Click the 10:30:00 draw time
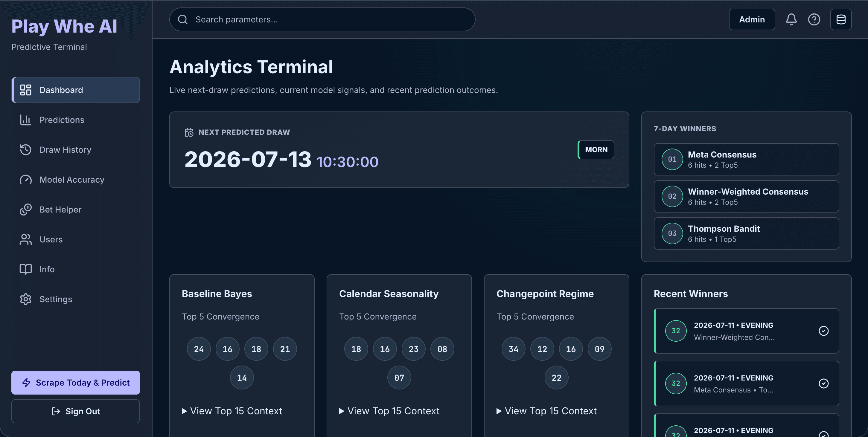The image size is (868, 437). click(347, 162)
